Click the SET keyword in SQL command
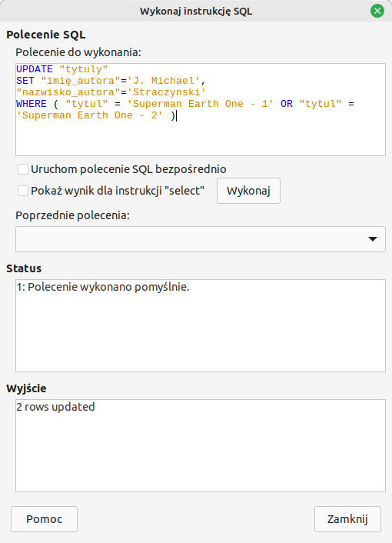392x543 pixels. pyautogui.click(x=25, y=81)
